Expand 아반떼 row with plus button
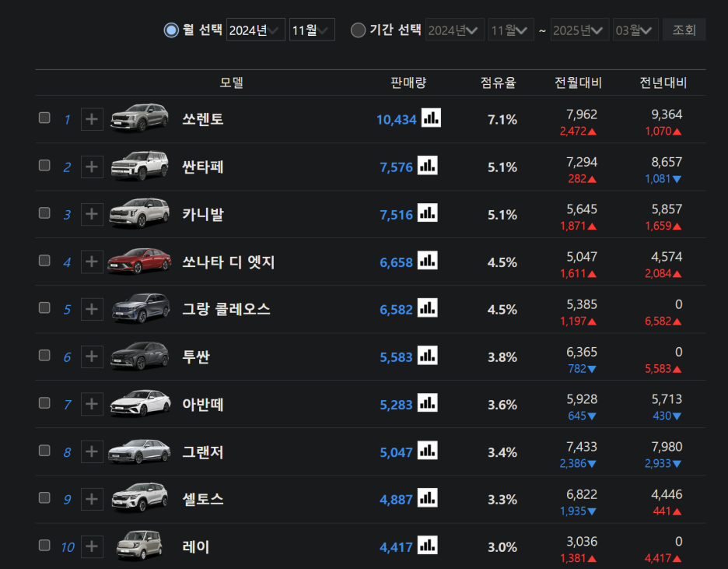This screenshot has height=569, width=728. [x=92, y=404]
